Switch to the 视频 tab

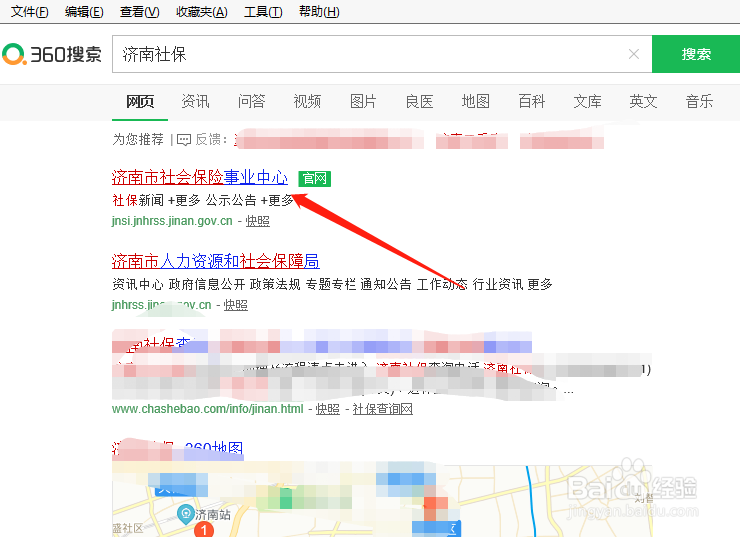pyautogui.click(x=307, y=101)
